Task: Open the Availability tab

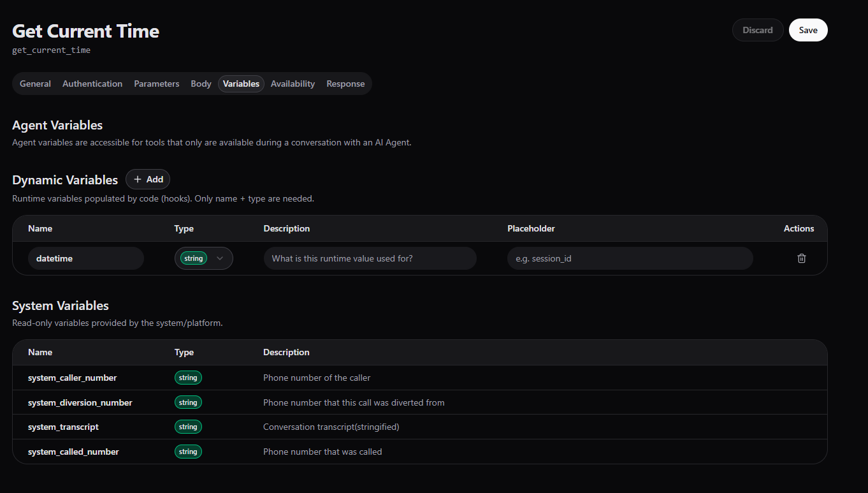Action: (x=293, y=84)
